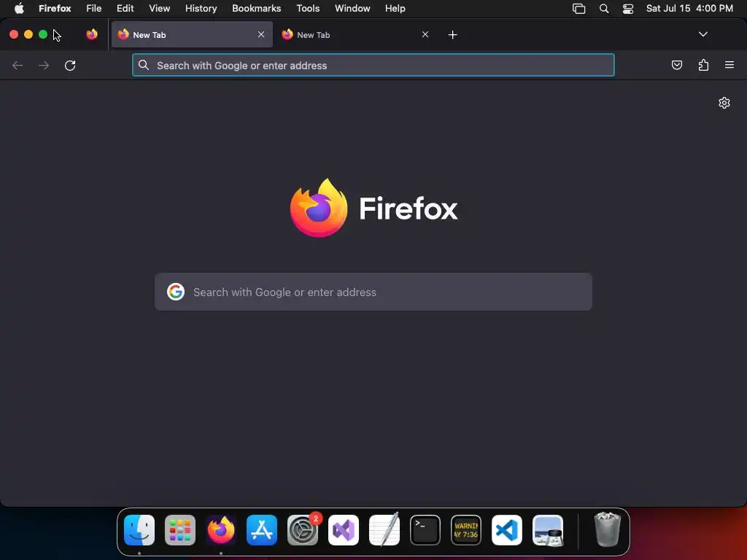Reload the current page
The width and height of the screenshot is (747, 560).
click(70, 65)
